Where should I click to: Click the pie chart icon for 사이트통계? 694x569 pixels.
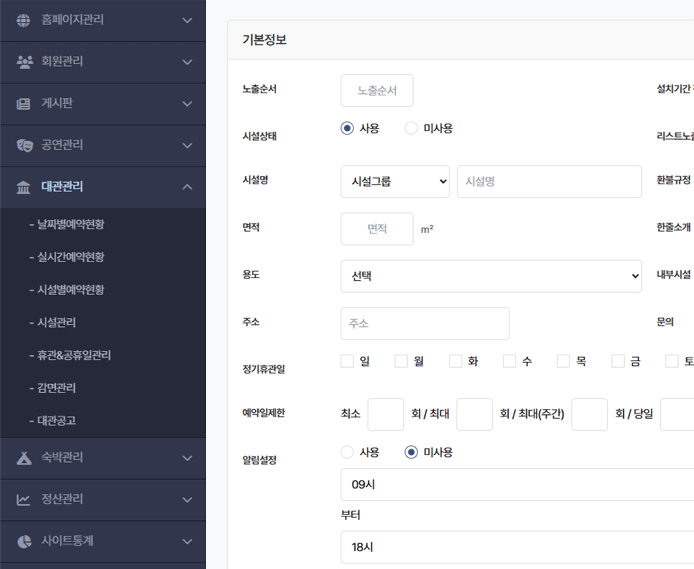click(x=24, y=541)
